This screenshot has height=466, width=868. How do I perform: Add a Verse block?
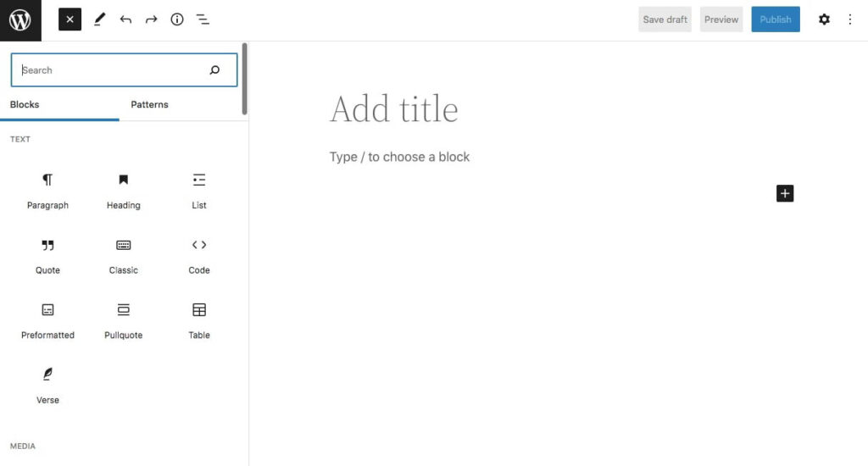point(47,384)
